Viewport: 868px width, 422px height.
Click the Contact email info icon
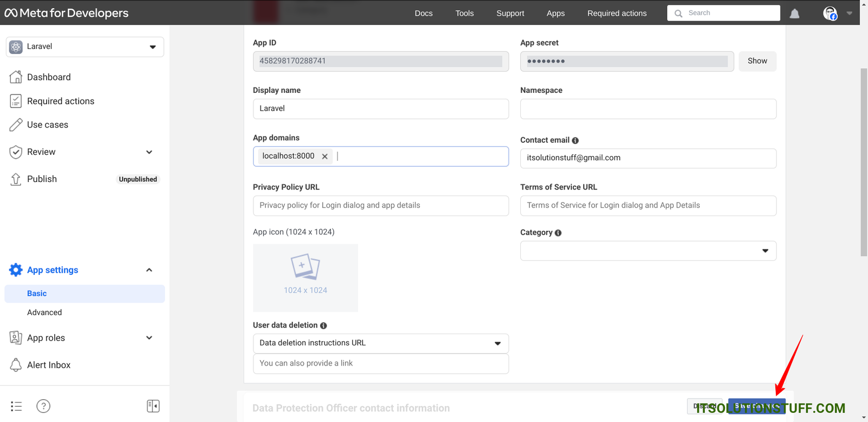pyautogui.click(x=576, y=141)
